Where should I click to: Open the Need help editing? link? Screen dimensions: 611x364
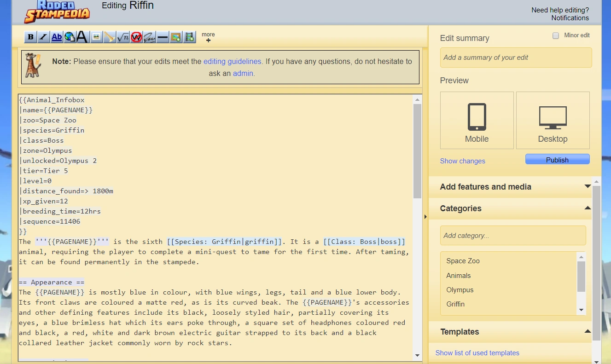click(x=560, y=10)
